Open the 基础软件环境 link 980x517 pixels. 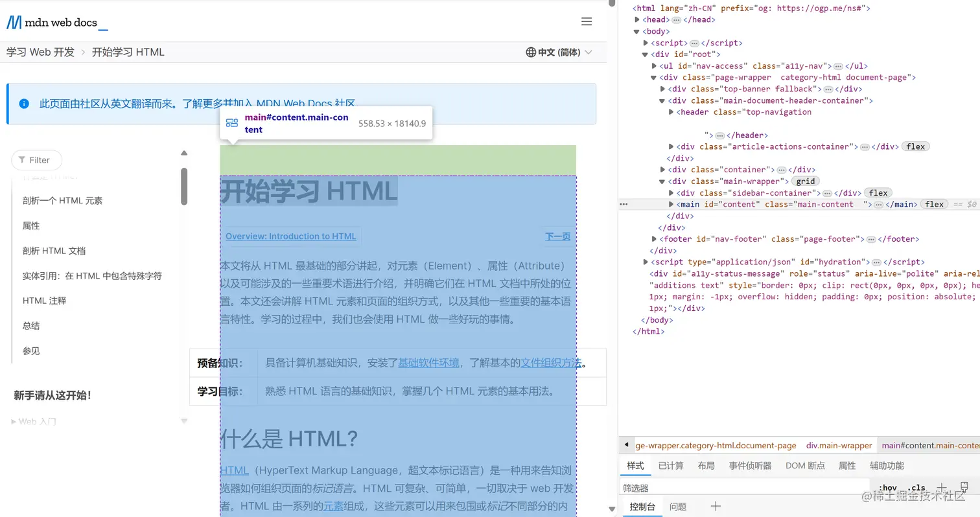[x=428, y=363]
